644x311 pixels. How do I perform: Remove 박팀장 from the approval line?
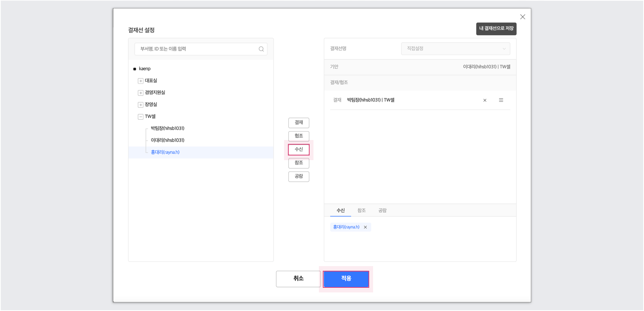485,101
